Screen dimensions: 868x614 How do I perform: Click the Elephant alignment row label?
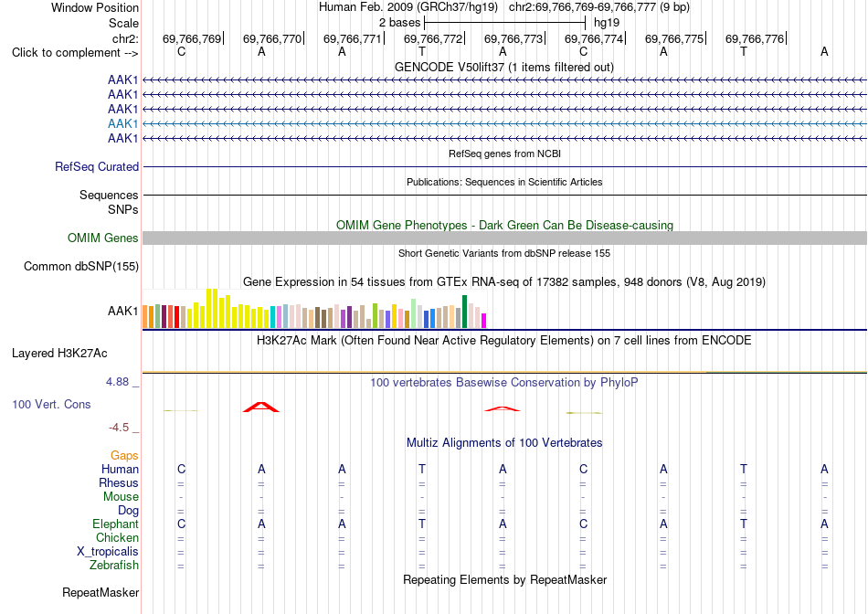(x=115, y=524)
